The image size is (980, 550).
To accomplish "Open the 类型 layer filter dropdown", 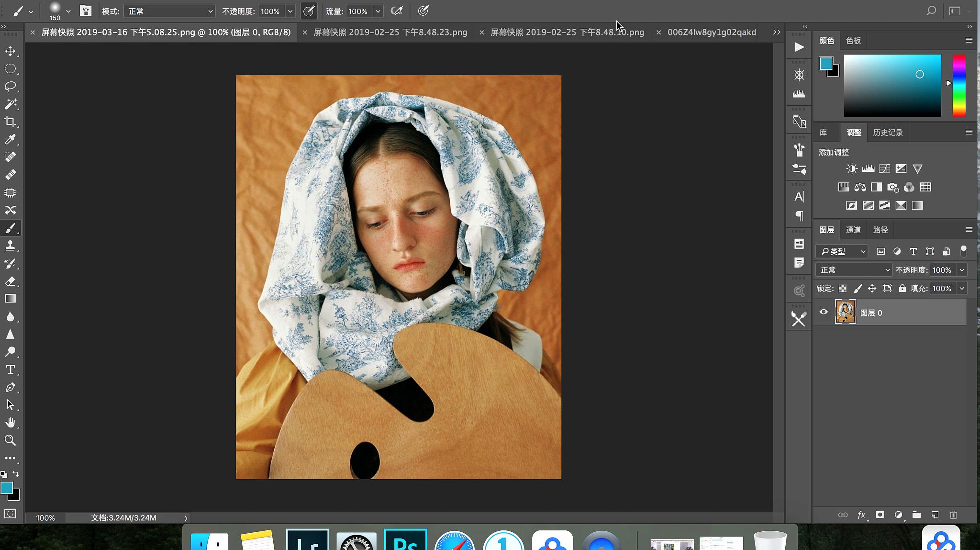I will click(842, 251).
